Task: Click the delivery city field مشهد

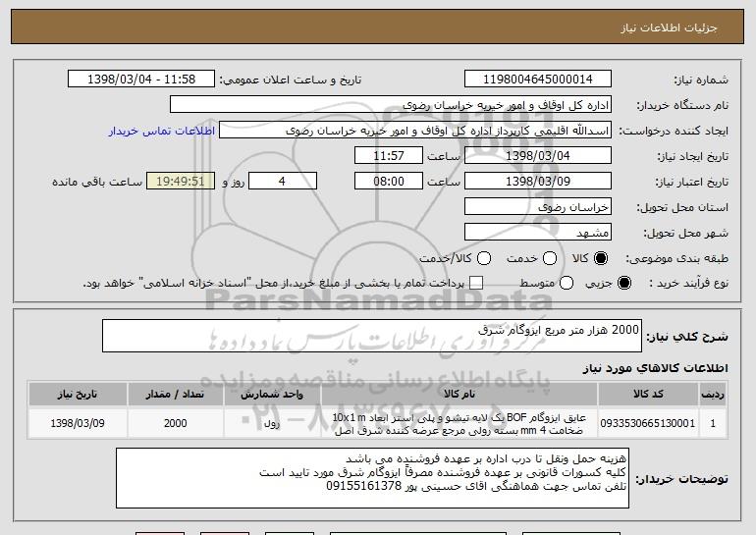Action: tap(538, 233)
